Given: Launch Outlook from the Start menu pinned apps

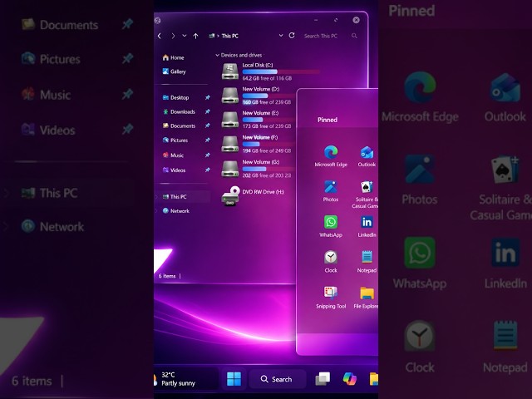Looking at the screenshot, I should 367,155.
